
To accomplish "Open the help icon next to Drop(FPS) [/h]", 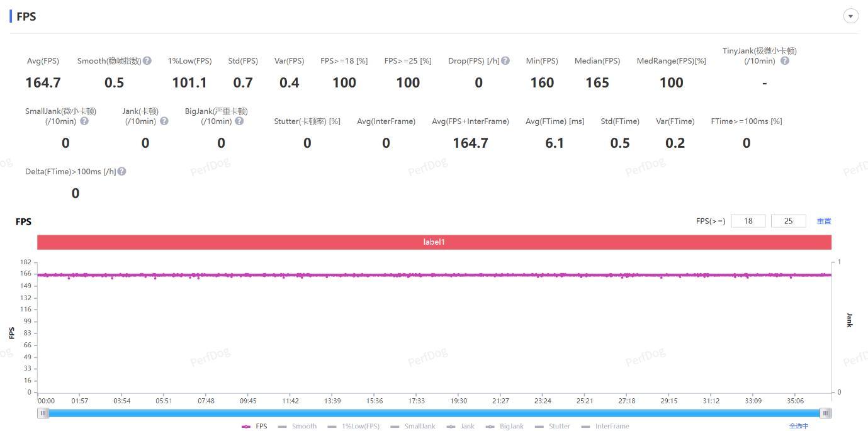I will pyautogui.click(x=505, y=61).
